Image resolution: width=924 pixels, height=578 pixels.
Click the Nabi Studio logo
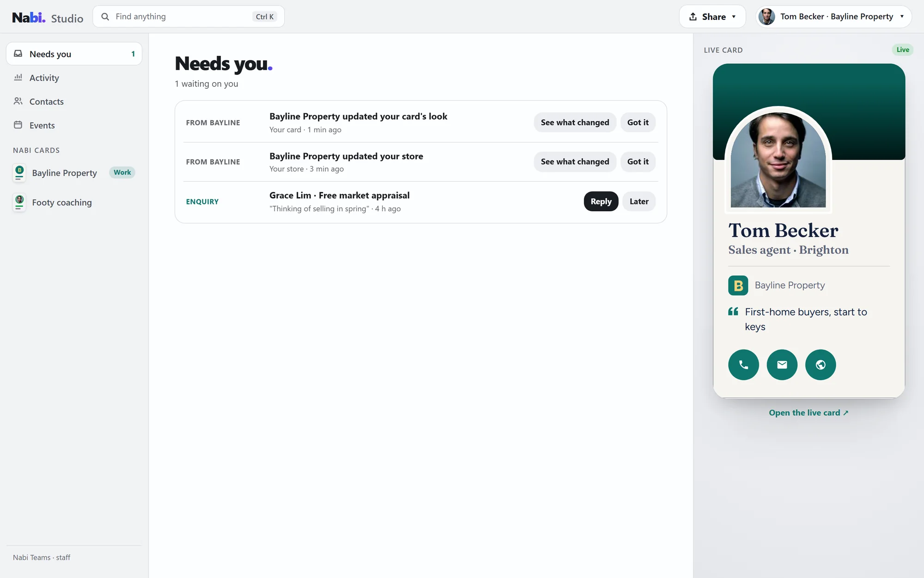click(48, 17)
